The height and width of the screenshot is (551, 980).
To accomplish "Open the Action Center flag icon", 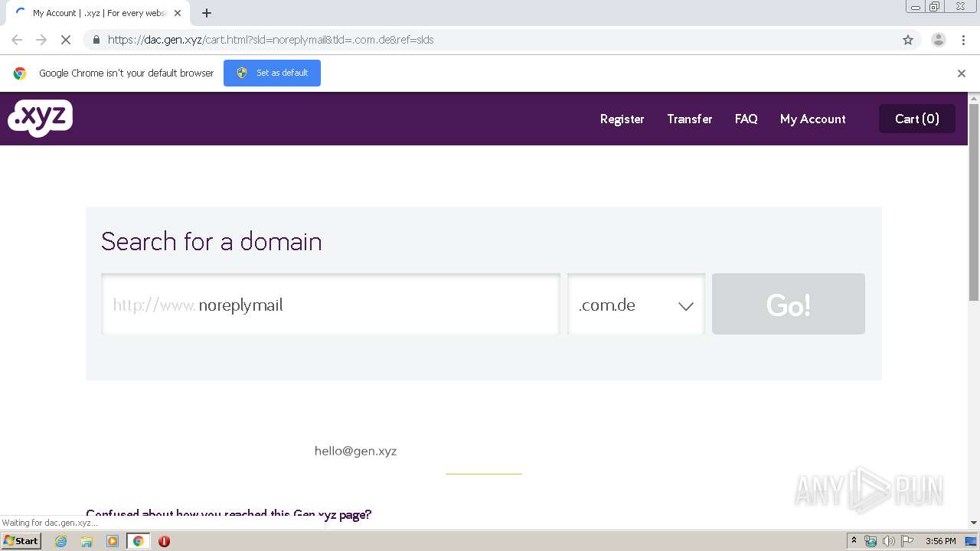I will pyautogui.click(x=907, y=541).
